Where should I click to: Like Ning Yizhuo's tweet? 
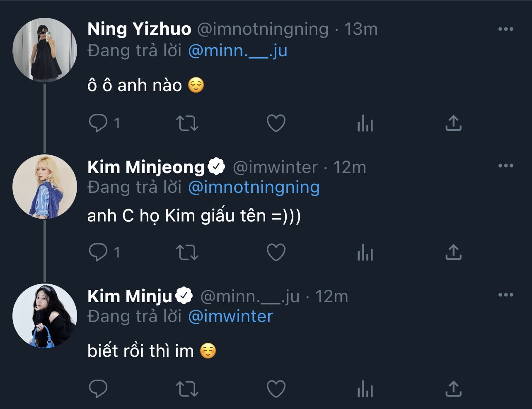pos(276,123)
